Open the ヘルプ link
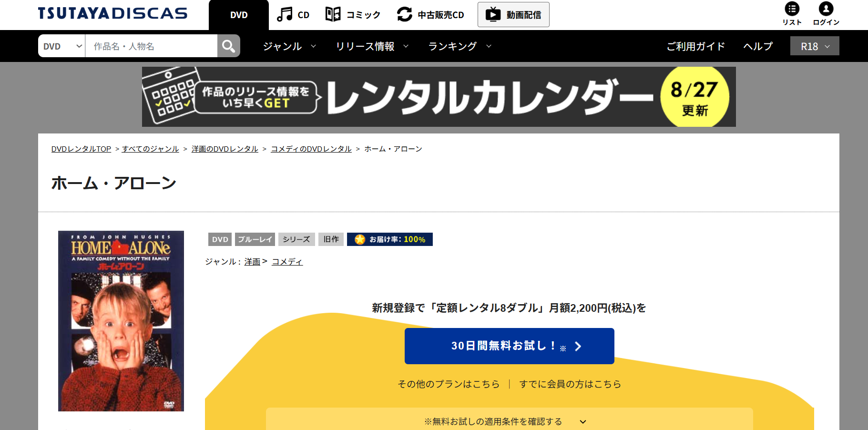868x430 pixels. [x=758, y=46]
